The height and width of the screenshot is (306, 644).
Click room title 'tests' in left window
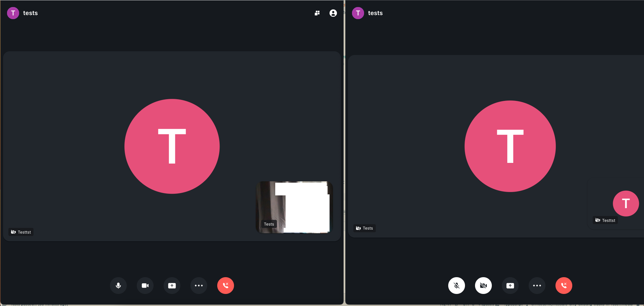31,13
